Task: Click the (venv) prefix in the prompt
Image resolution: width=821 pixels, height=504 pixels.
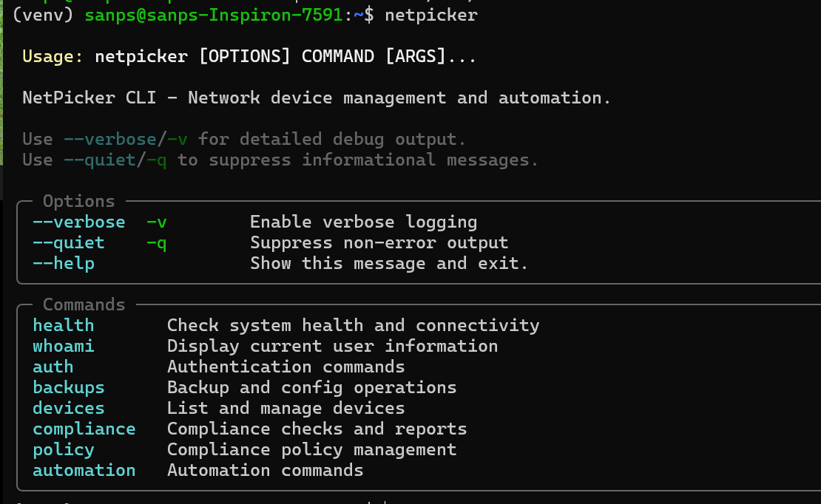Action: click(42, 15)
